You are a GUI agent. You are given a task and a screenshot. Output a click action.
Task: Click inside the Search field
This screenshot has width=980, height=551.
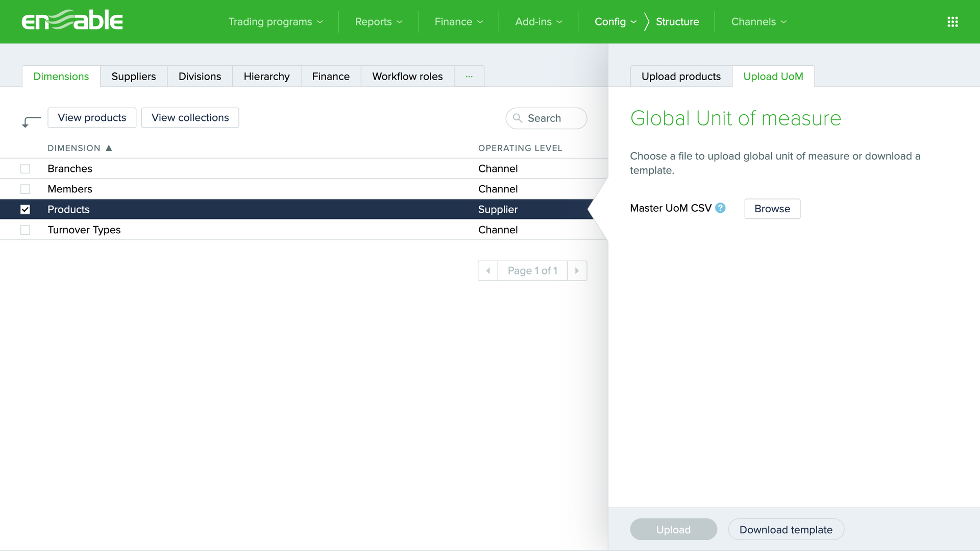(546, 118)
